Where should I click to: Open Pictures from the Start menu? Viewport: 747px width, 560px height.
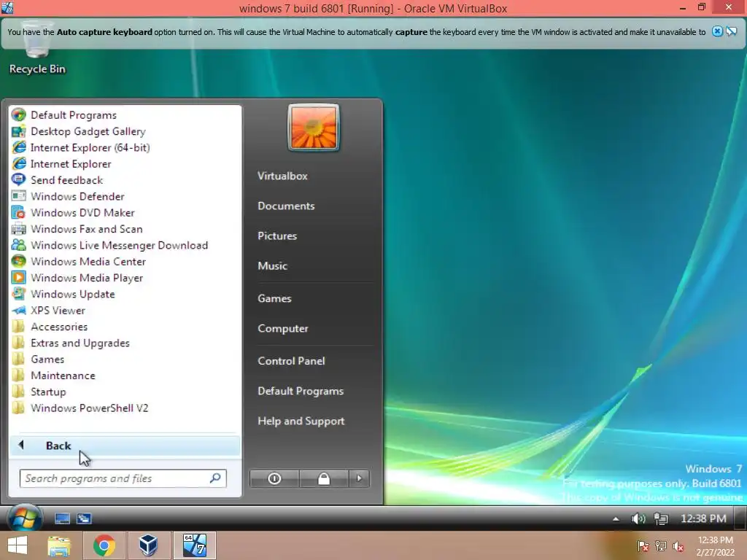point(276,236)
